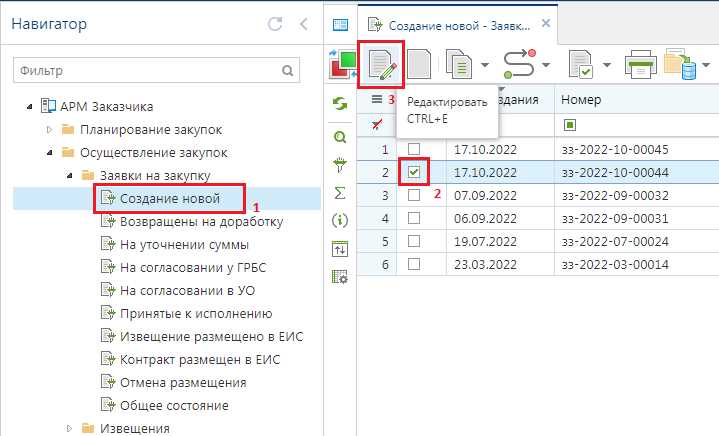Click the filter funnel icon in sidebar
719x436 pixels.
point(340,165)
